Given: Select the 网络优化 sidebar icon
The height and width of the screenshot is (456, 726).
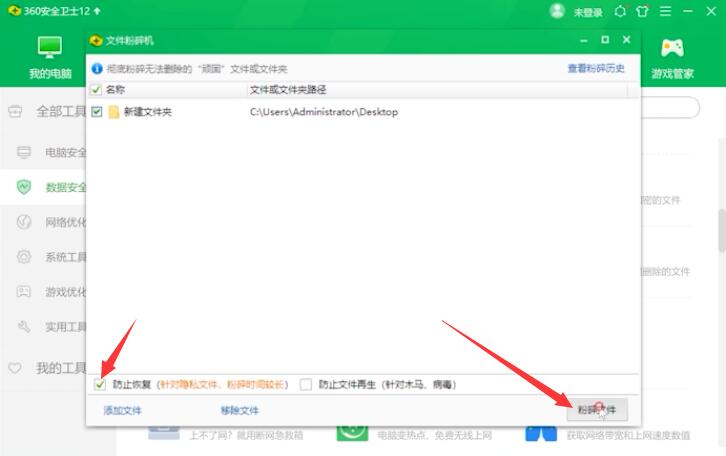Looking at the screenshot, I should [x=24, y=222].
